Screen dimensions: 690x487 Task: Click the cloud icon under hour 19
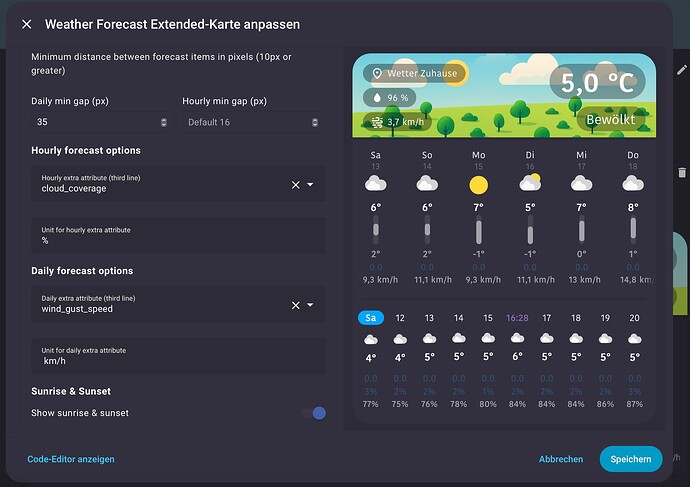click(x=605, y=338)
